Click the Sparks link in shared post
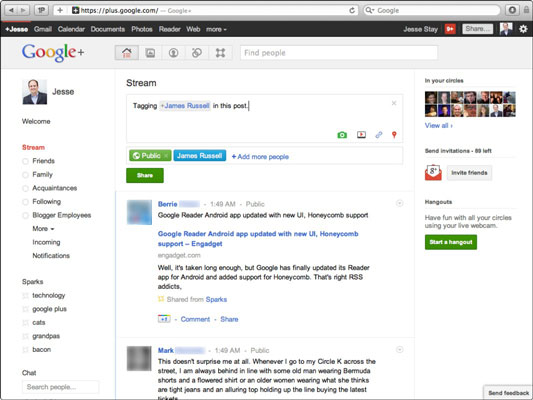Screen dimensions: 533x400 (x=216, y=299)
